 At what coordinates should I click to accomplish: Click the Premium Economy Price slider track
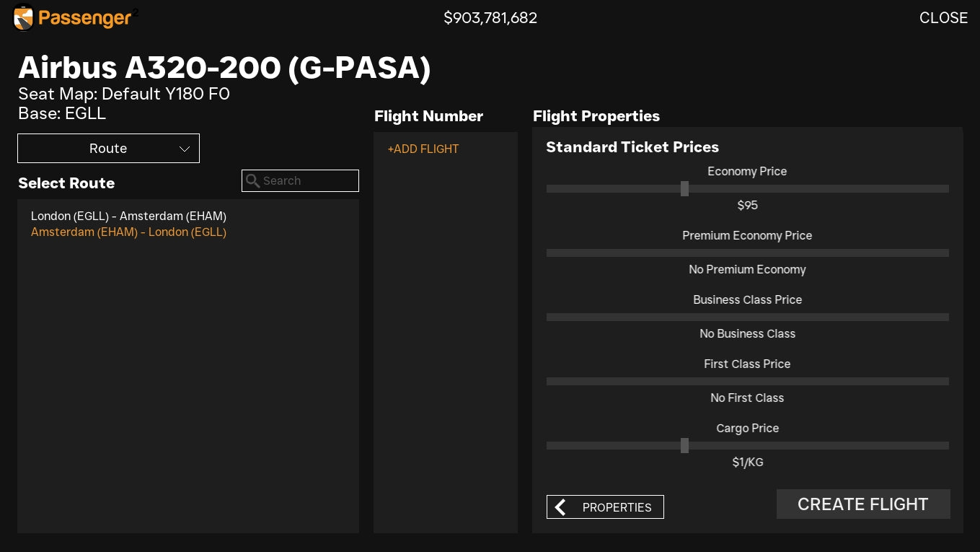point(747,253)
